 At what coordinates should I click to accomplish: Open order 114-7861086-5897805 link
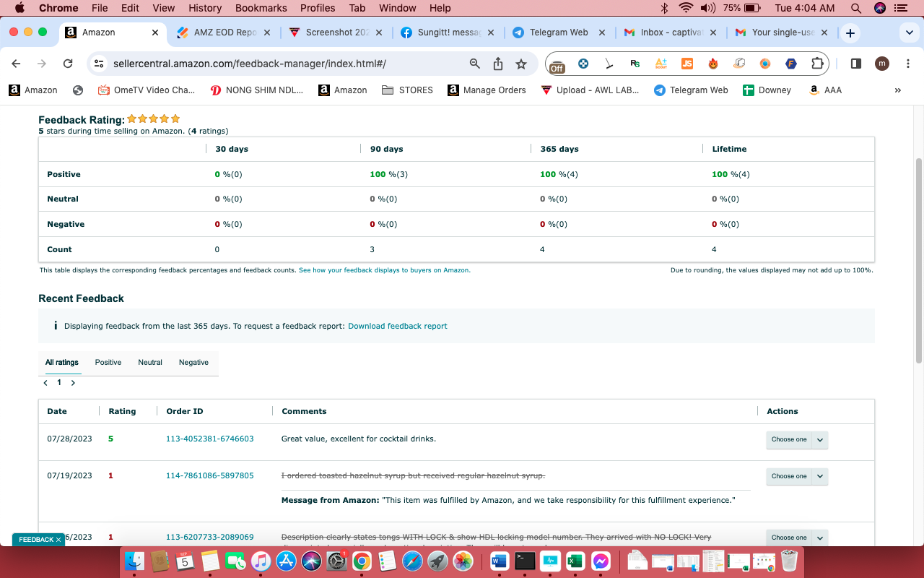coord(210,475)
